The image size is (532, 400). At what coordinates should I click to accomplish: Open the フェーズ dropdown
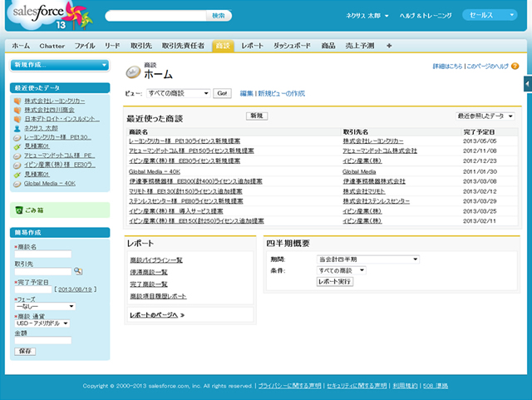pyautogui.click(x=45, y=306)
